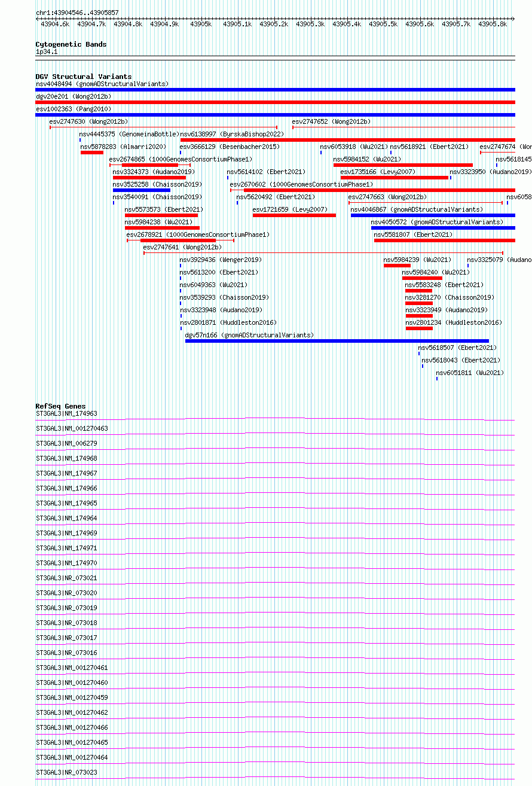Click the 1p34.1 band label
This screenshot has height=786, width=532.
[47, 52]
